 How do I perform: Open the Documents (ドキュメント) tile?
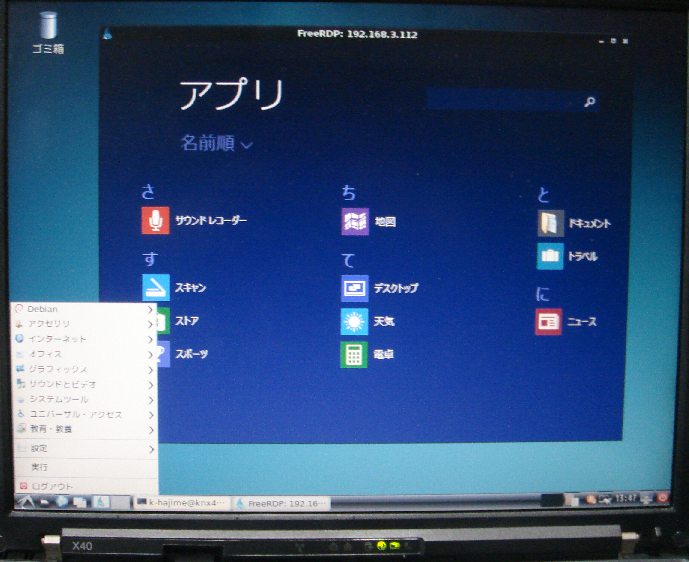coord(574,223)
